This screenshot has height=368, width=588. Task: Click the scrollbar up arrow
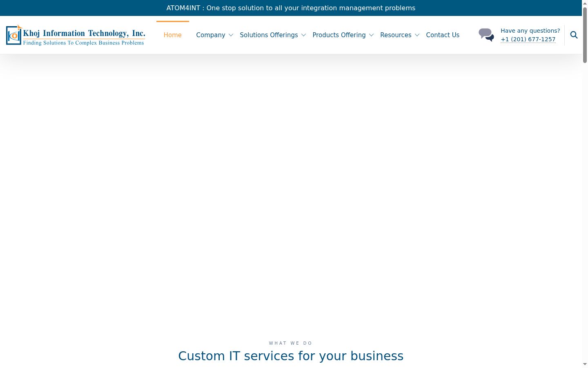(x=585, y=3)
